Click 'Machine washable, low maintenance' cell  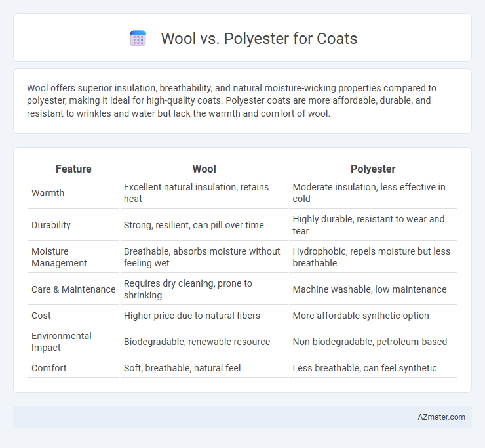click(x=373, y=289)
